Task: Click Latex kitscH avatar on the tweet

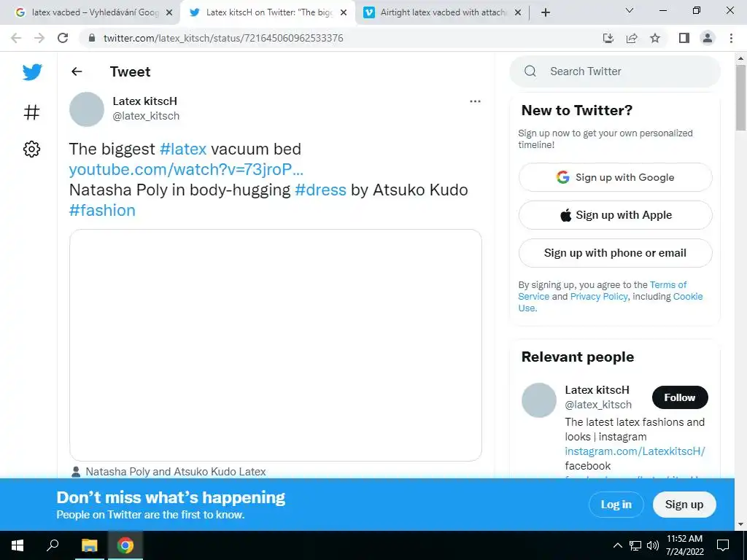Action: point(87,109)
